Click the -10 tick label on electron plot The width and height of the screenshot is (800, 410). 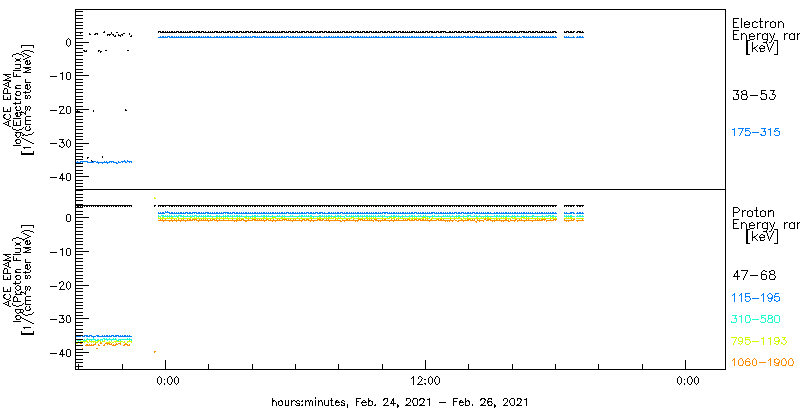(63, 75)
